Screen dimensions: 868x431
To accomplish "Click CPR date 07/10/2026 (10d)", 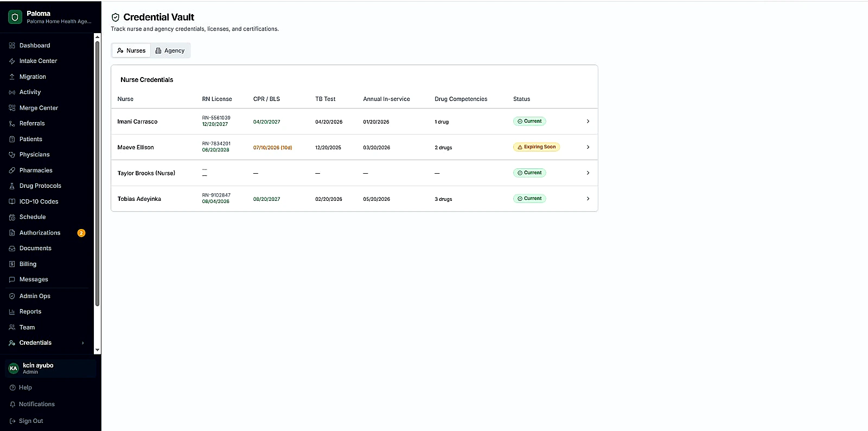I will click(273, 148).
